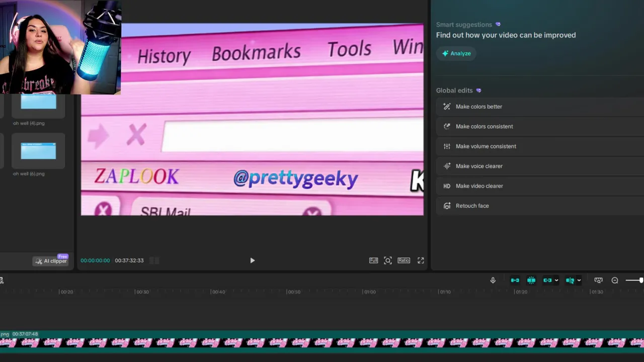Click the current timecode 00:00:00:00
The image size is (644, 362).
click(95, 260)
